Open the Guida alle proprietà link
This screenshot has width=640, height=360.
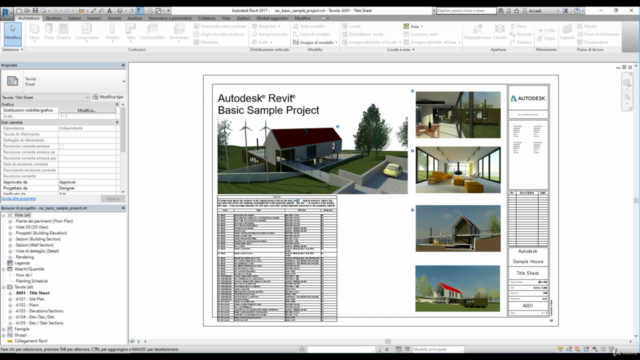(18, 199)
